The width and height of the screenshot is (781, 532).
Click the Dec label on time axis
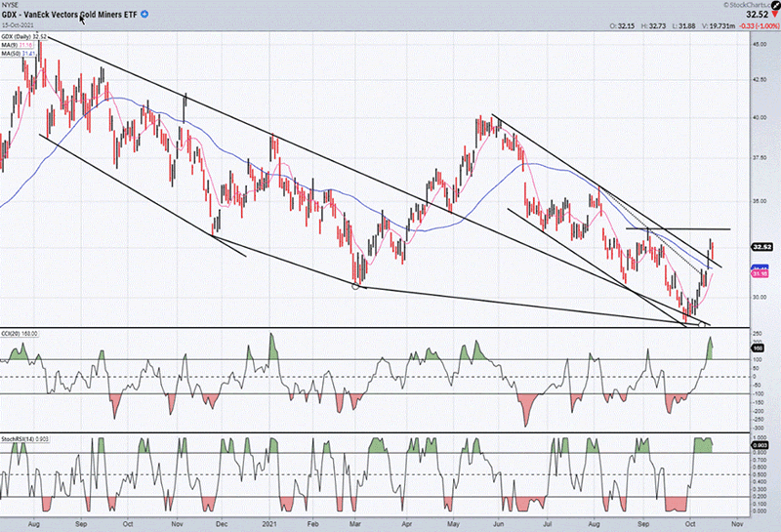(222, 524)
